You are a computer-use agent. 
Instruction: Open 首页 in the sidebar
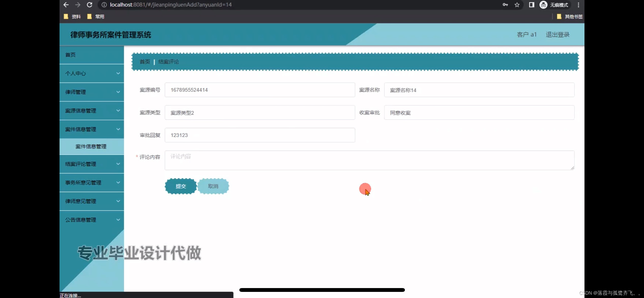92,55
